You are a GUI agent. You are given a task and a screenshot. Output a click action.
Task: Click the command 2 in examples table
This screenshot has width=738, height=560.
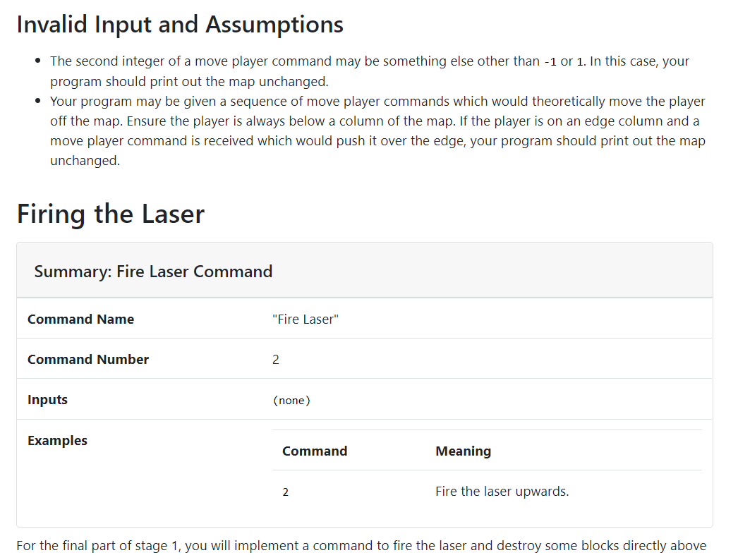285,492
